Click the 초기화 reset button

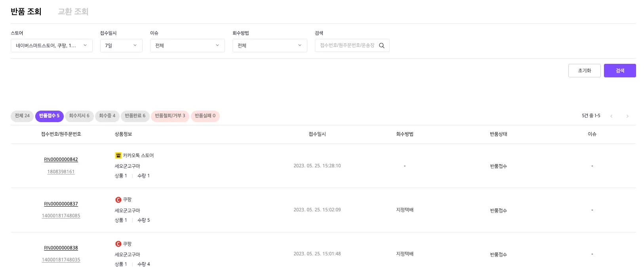585,71
